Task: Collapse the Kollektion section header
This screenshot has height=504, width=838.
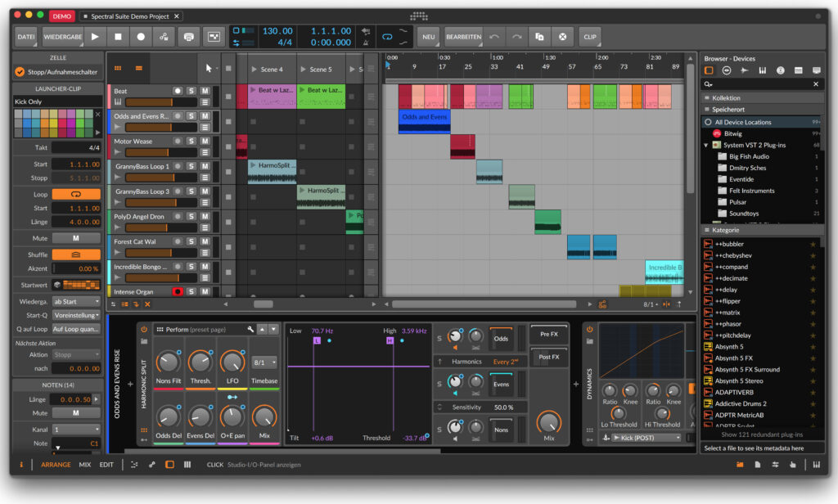Action: [x=762, y=98]
